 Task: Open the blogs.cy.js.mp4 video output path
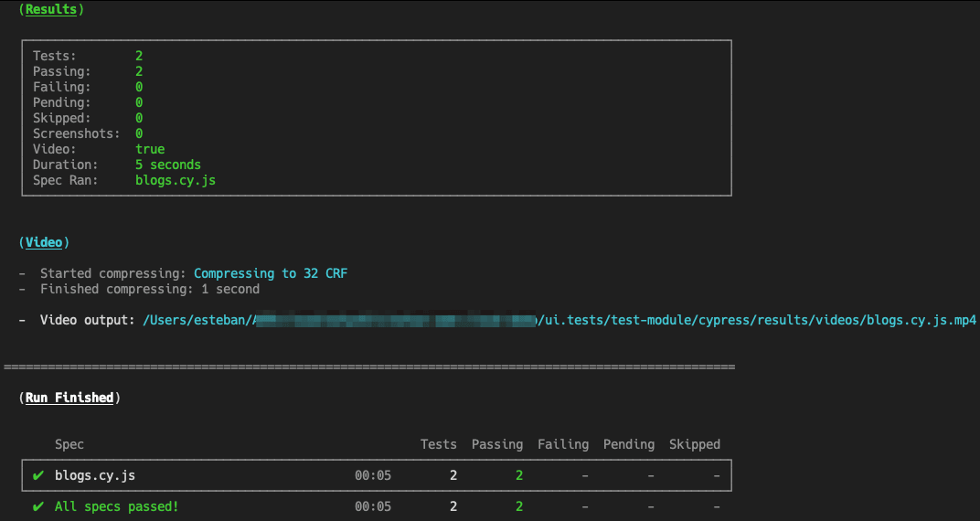(559, 321)
